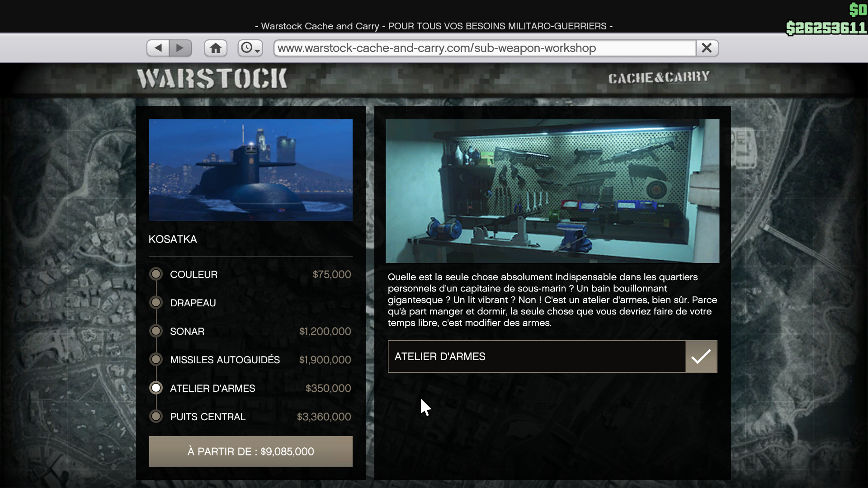Select the Puits Central radio button
The width and height of the screenshot is (868, 488).
[x=156, y=417]
